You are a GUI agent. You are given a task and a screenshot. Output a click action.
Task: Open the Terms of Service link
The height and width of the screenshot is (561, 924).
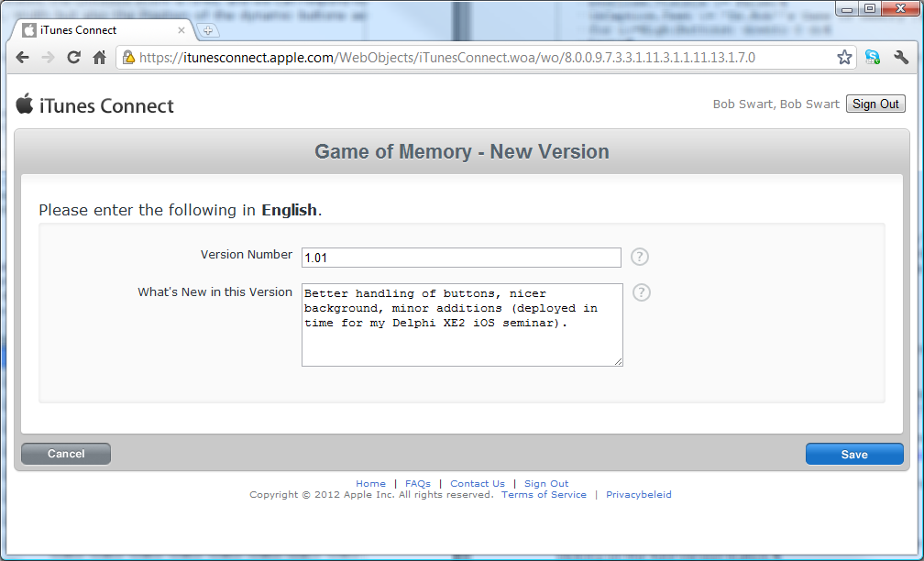[x=544, y=494]
